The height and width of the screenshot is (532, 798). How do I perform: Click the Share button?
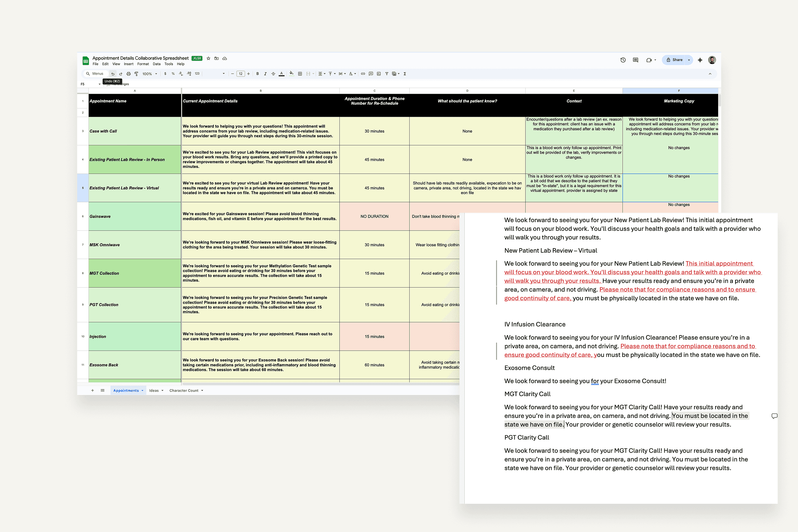tap(674, 60)
